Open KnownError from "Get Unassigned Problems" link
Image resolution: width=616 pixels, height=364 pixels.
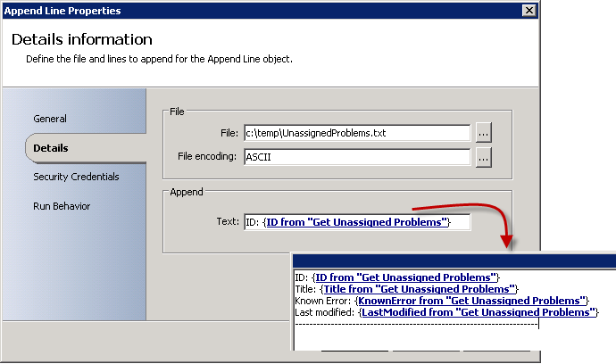[471, 301]
